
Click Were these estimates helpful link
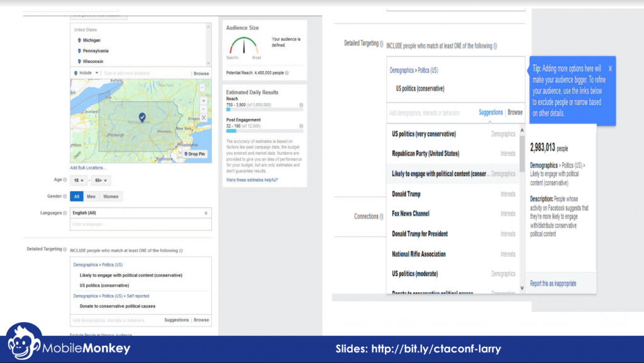[x=252, y=180]
